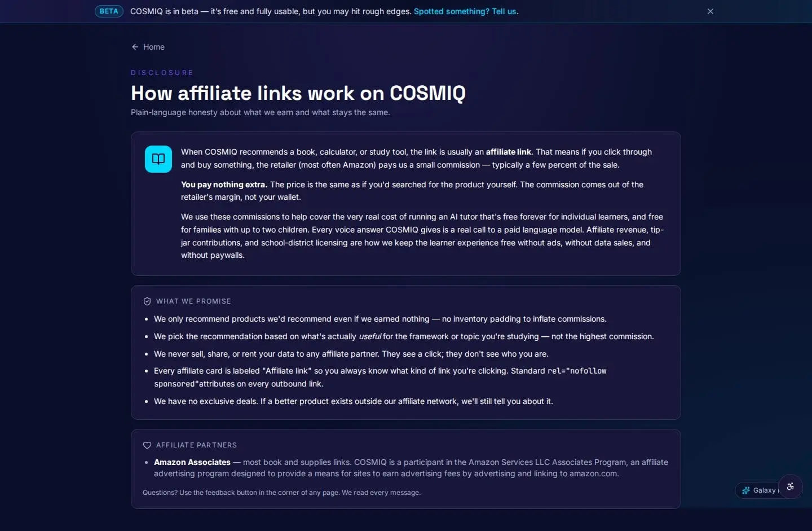Click the 'AFFILIATE PARTNERS' section title
This screenshot has height=531, width=812.
coord(196,445)
